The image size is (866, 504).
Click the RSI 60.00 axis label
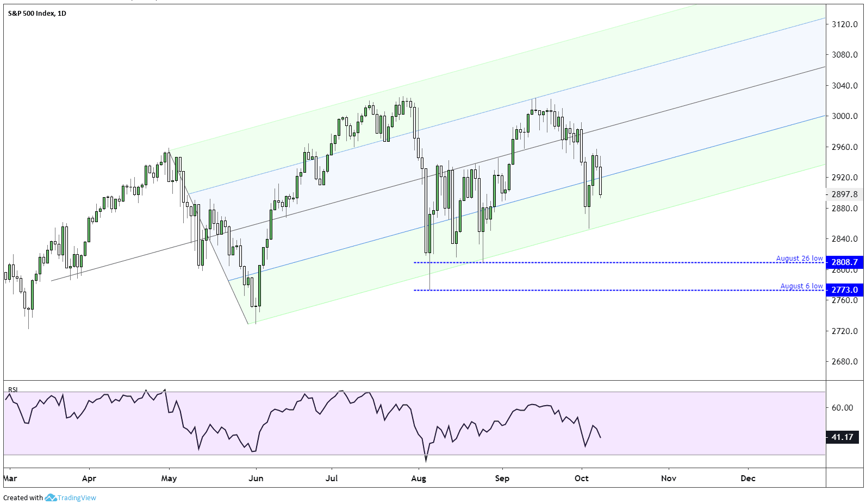(842, 407)
